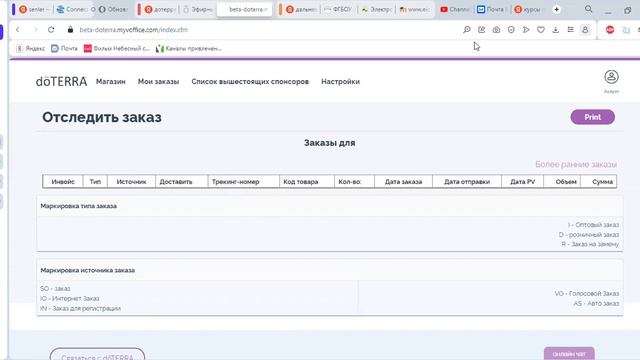
Task: Select the beta-doterra browser tab
Action: click(245, 9)
